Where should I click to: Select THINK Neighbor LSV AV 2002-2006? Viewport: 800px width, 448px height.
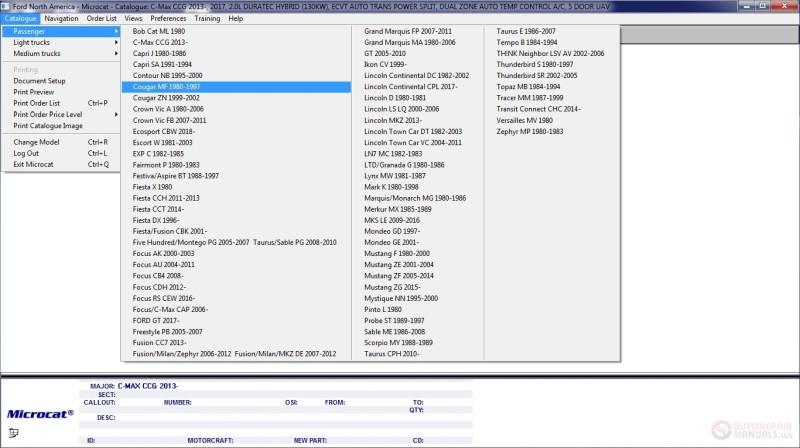click(550, 54)
